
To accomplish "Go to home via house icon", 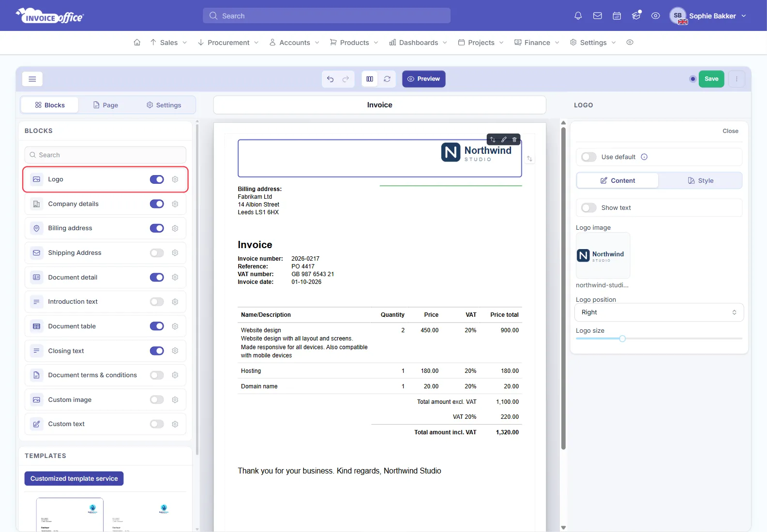I will (137, 43).
